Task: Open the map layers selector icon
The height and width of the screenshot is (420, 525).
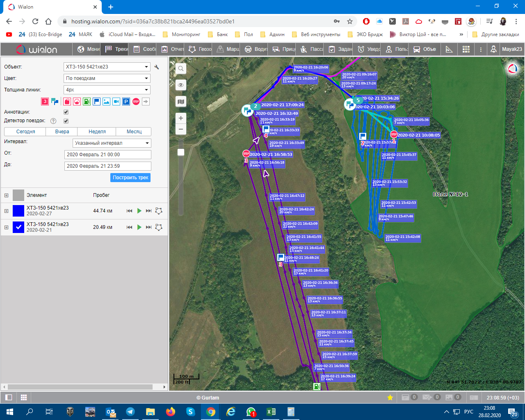Action: coord(180,102)
